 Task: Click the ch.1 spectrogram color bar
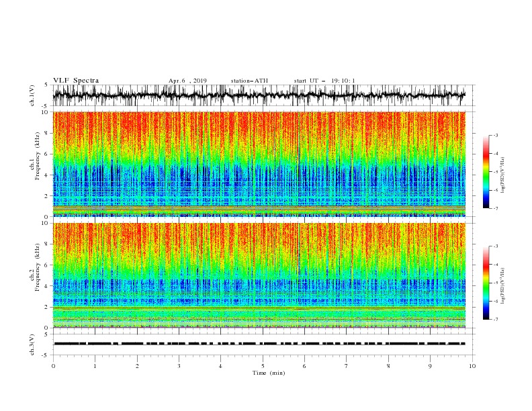pos(486,171)
